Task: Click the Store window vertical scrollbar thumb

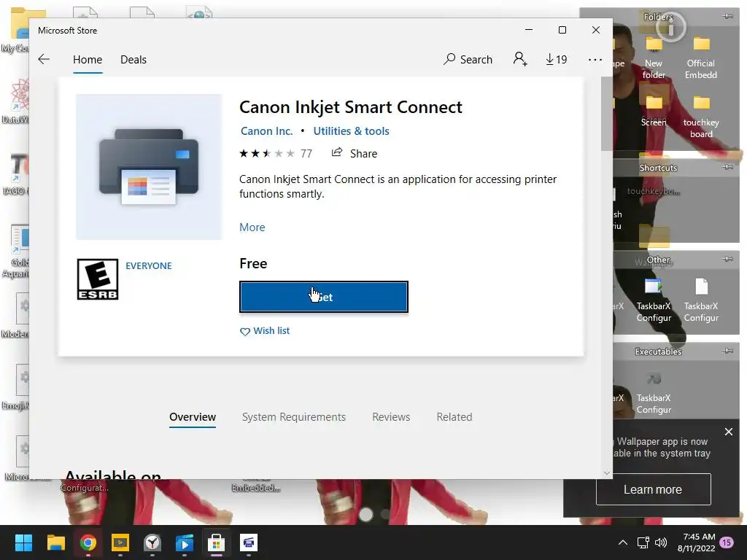Action: tap(606, 113)
